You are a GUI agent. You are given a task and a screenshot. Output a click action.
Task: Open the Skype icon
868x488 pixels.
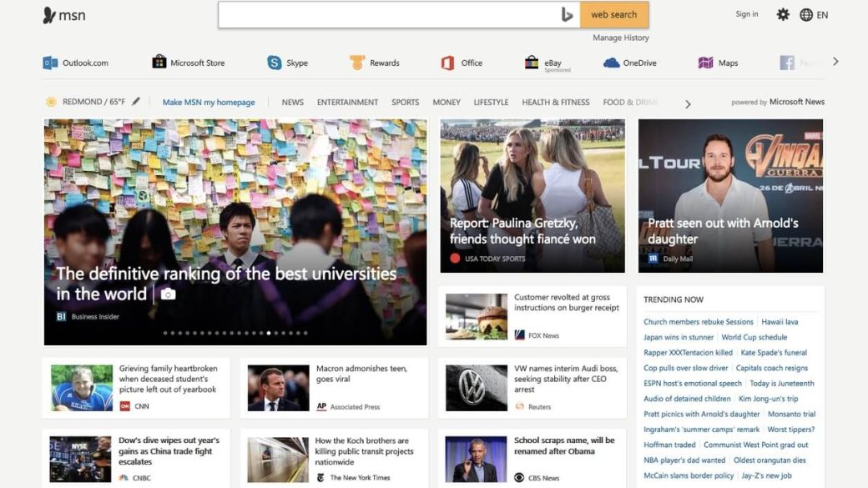coord(274,63)
